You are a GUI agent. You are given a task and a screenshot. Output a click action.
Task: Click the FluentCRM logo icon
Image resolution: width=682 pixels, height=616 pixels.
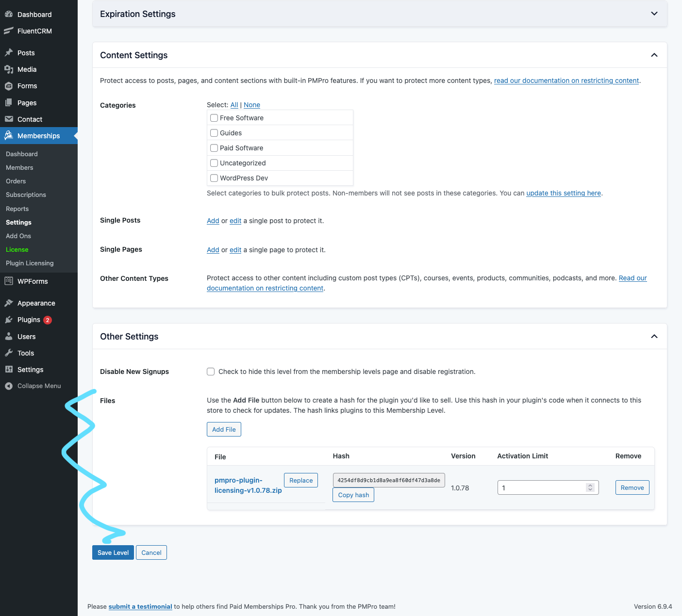9,31
